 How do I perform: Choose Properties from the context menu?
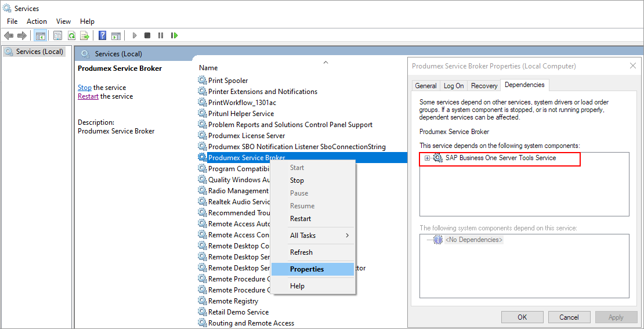pyautogui.click(x=307, y=269)
